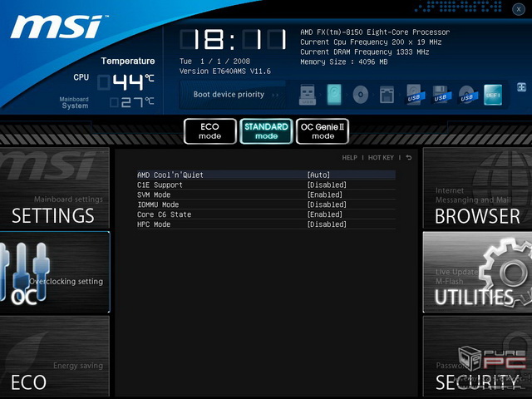Open the UTILITIES Live Update panel
The height and width of the screenshot is (399, 532).
coord(477,272)
